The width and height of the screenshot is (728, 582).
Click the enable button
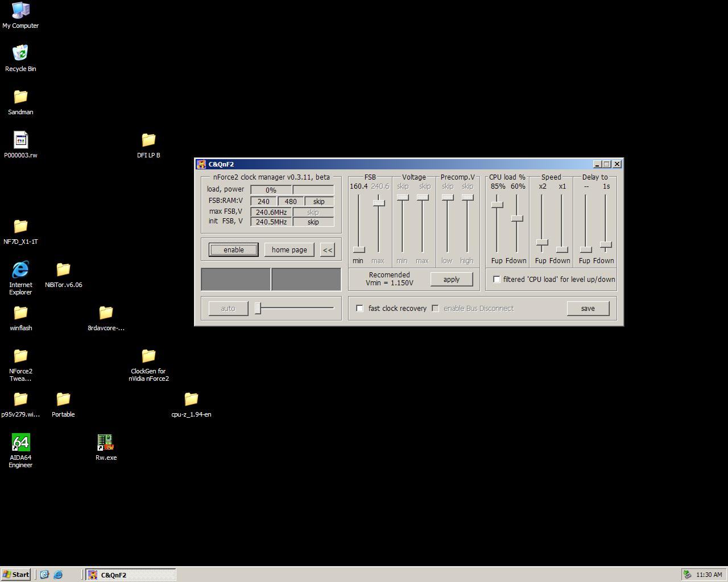point(233,250)
